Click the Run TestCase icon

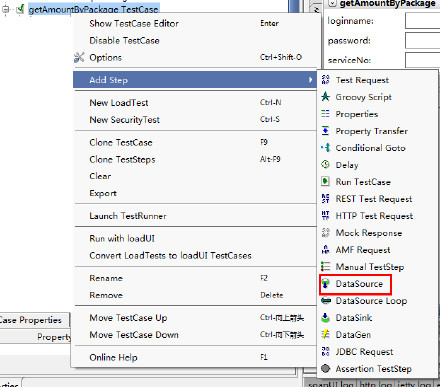(x=325, y=182)
